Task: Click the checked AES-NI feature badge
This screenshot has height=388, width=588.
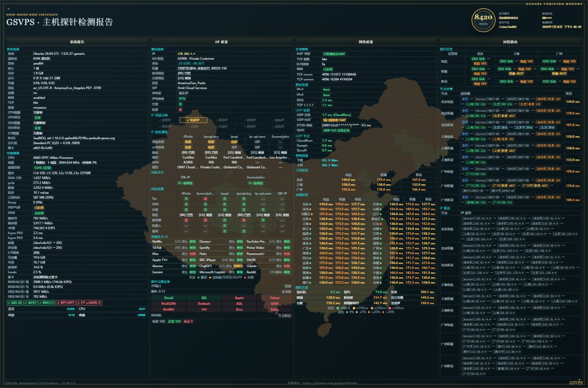Action: click(15, 302)
